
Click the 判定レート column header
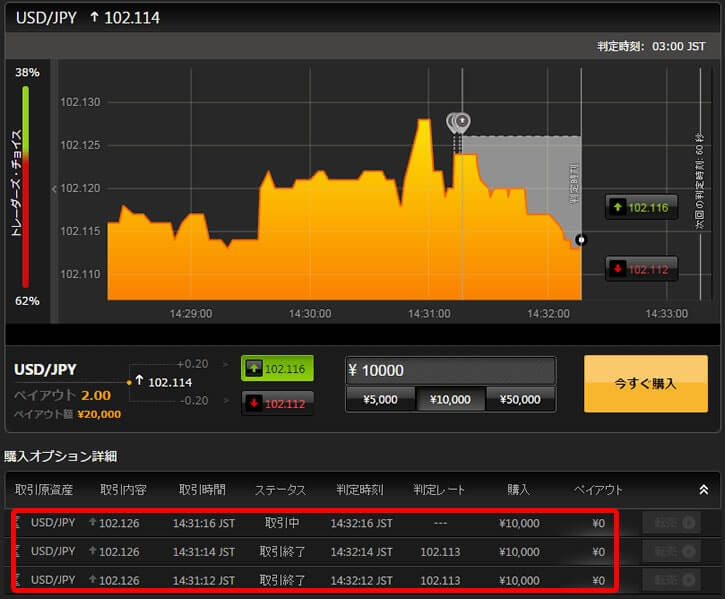[439, 490]
